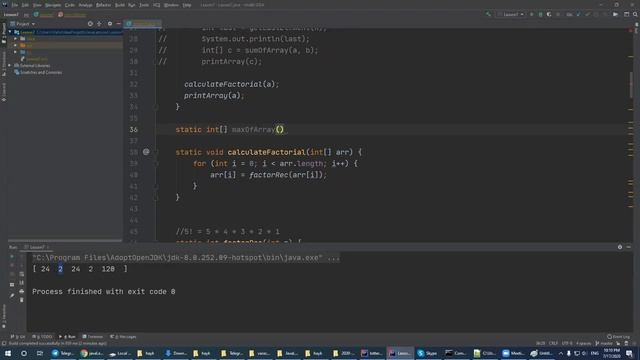Image resolution: width=640 pixels, height=360 pixels.
Task: Open Windows Start menu
Action: [8, 353]
